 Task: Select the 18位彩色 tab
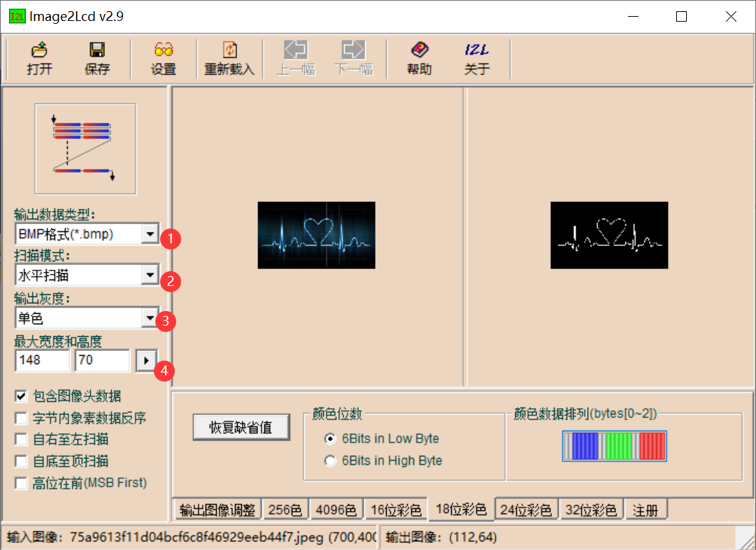click(x=462, y=509)
